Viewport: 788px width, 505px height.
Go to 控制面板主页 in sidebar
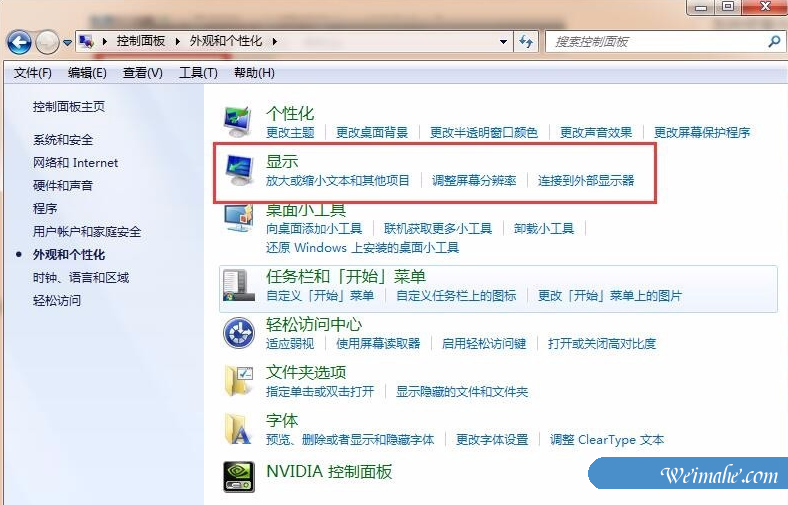point(69,107)
